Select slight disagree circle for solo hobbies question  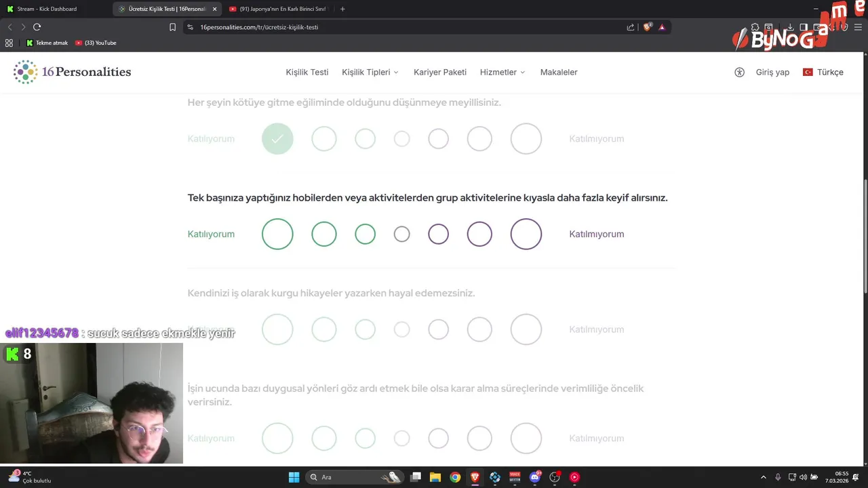point(439,234)
